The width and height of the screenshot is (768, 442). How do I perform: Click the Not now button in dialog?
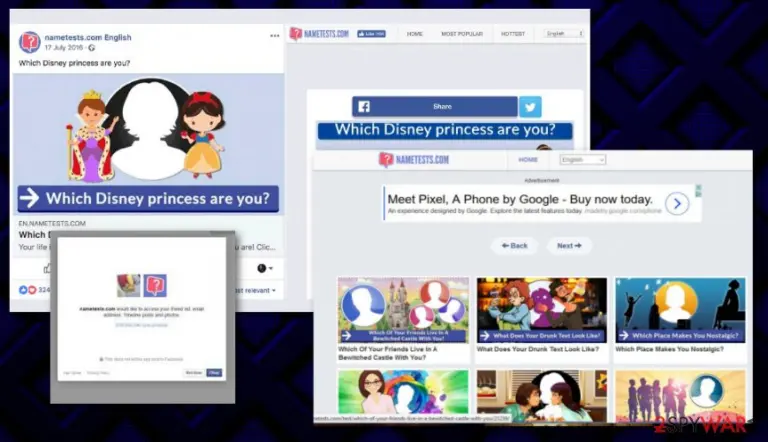point(194,373)
